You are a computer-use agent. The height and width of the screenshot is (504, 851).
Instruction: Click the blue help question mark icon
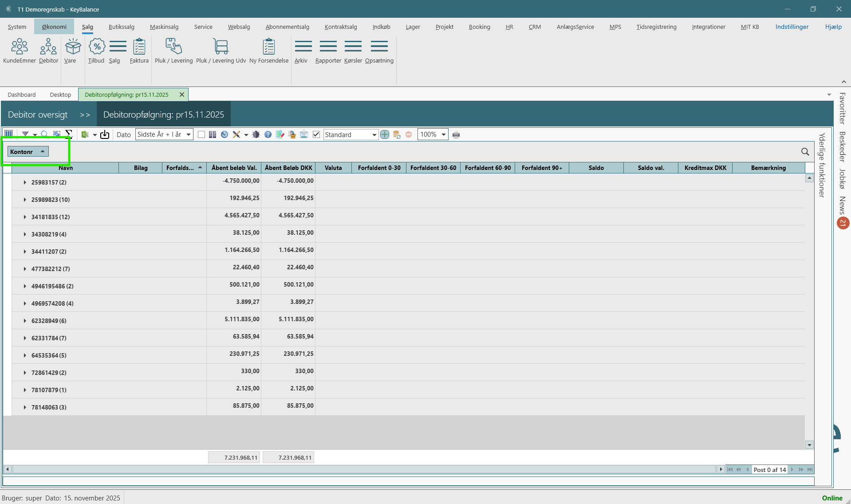(268, 135)
